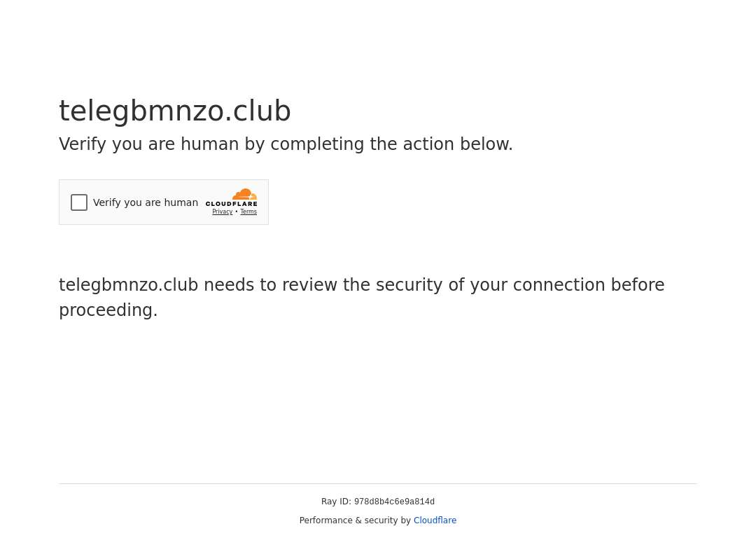
Task: Click the Ray ID hexadecimal value
Action: coord(394,502)
